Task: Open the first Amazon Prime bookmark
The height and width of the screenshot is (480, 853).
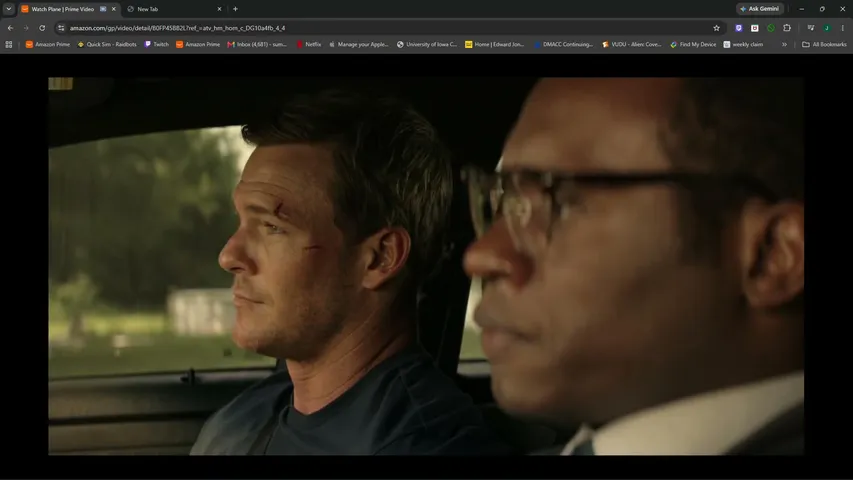Action: pos(48,44)
